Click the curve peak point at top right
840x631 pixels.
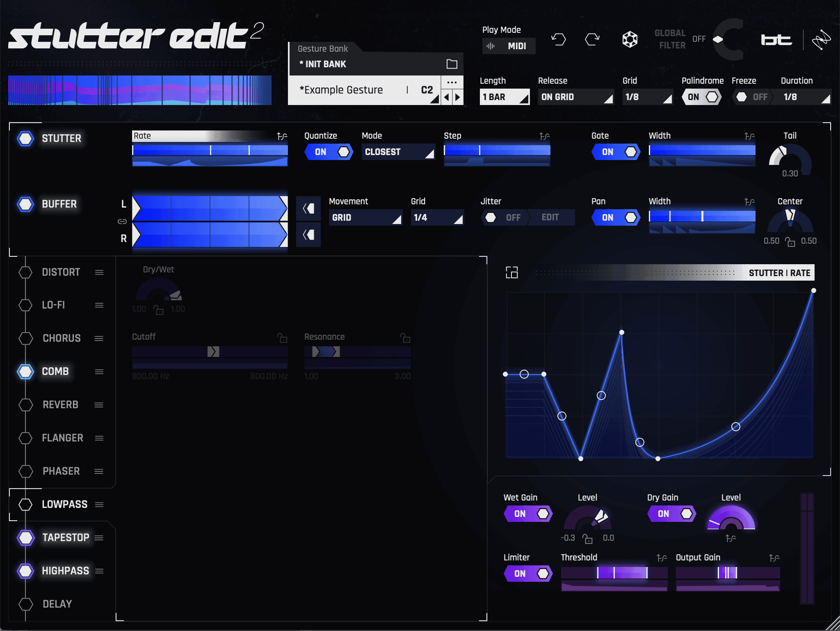pyautogui.click(x=814, y=290)
